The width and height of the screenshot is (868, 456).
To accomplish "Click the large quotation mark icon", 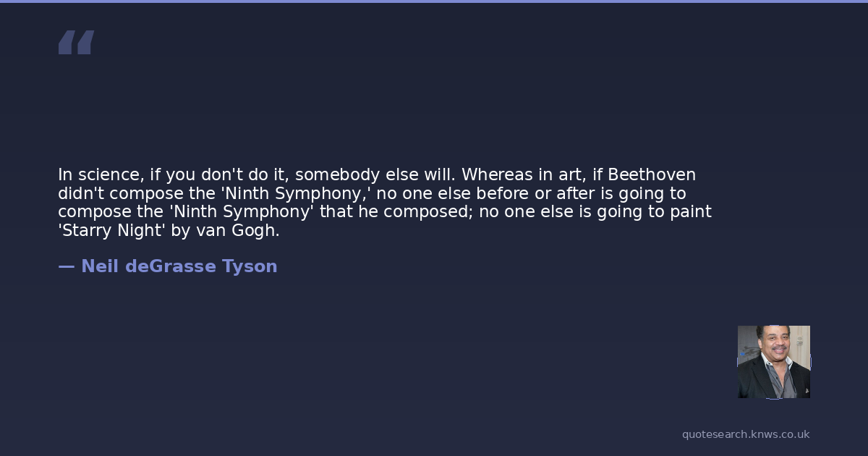I will coord(76,42).
